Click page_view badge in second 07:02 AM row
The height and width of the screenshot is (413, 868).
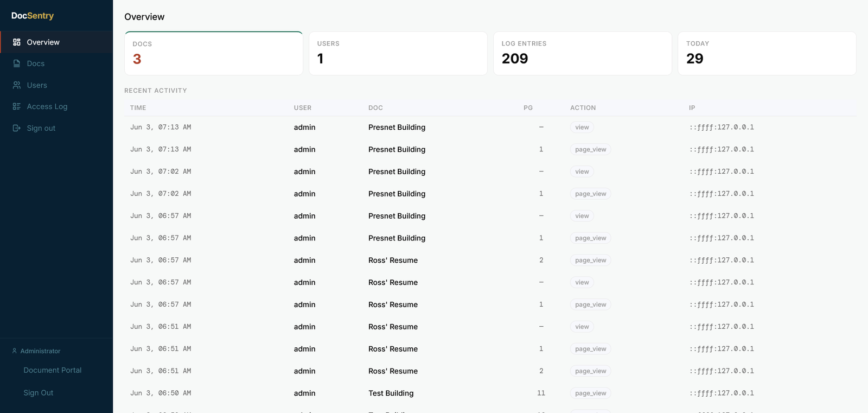tap(591, 194)
